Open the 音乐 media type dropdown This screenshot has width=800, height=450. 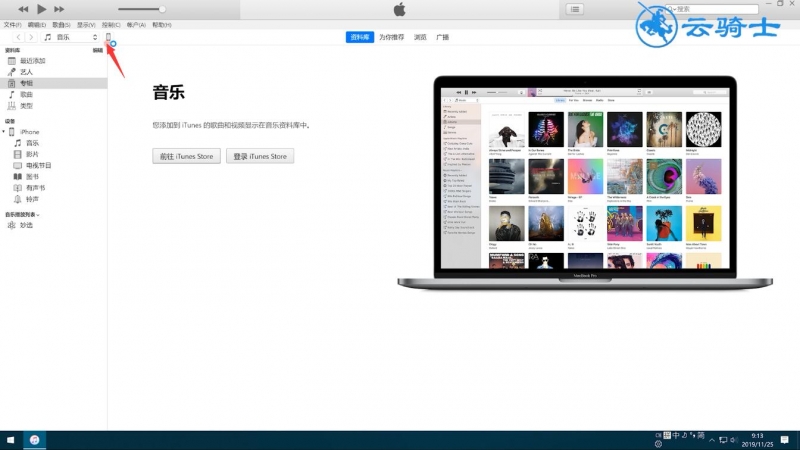(x=70, y=37)
